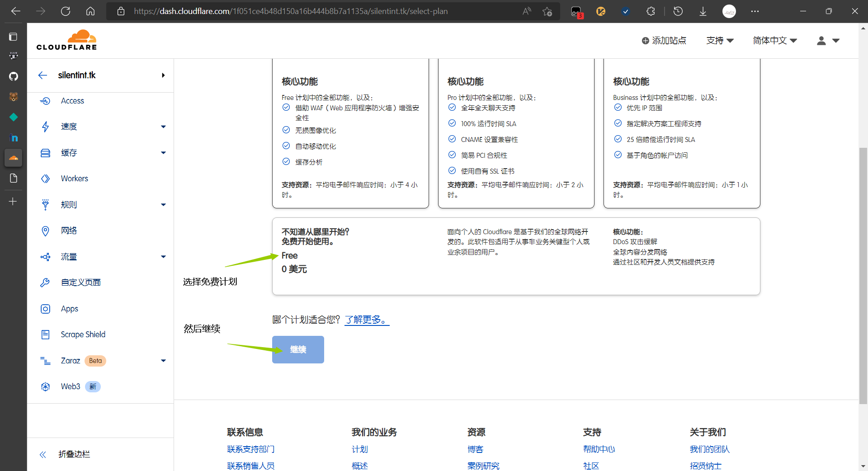Open 社区 footer link
Screen dimensions: 868x471
tap(591, 466)
